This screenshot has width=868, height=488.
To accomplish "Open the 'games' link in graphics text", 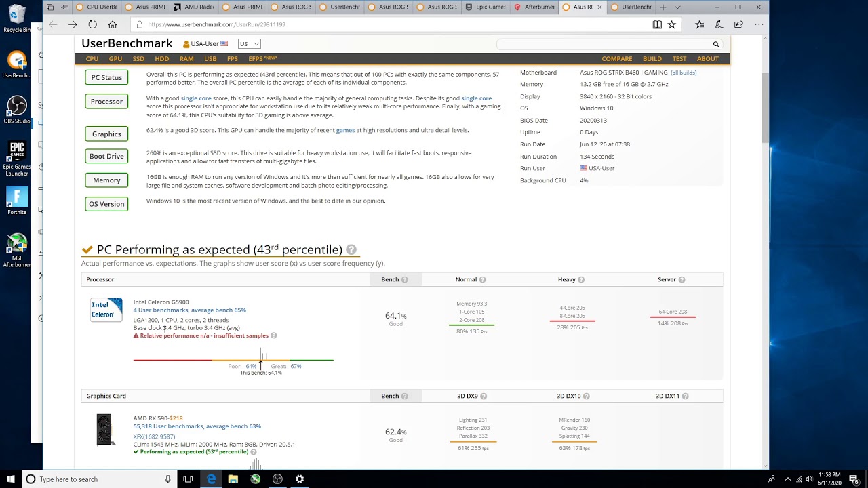I will click(x=345, y=130).
